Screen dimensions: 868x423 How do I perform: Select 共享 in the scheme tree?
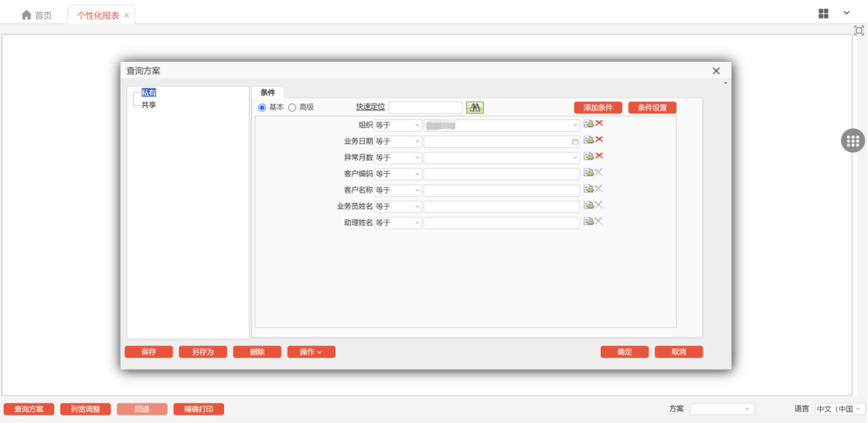pyautogui.click(x=149, y=105)
